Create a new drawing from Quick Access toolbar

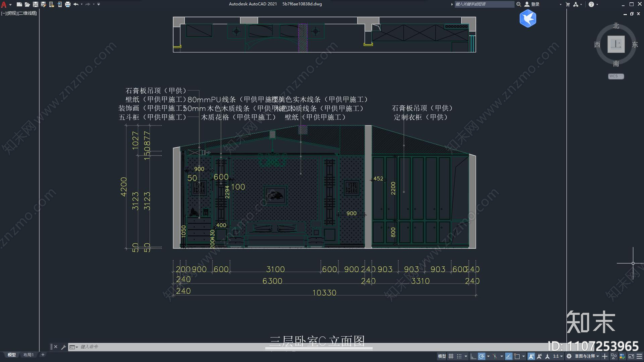click(x=19, y=4)
